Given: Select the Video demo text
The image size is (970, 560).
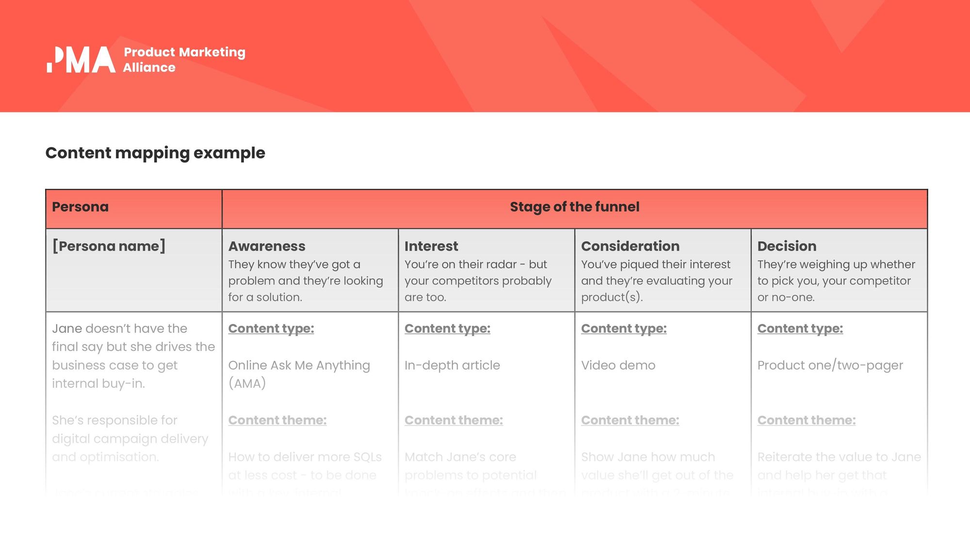Looking at the screenshot, I should point(618,365).
